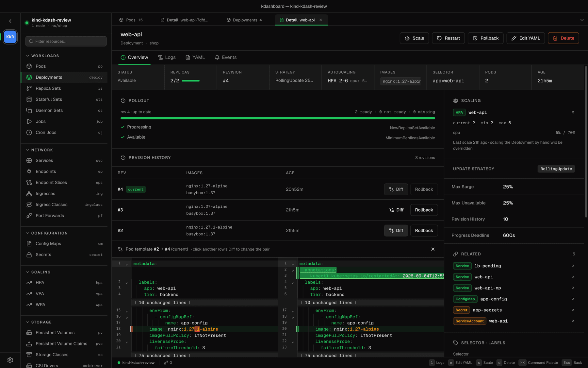Collapse the WORKLOADS section

42,56
